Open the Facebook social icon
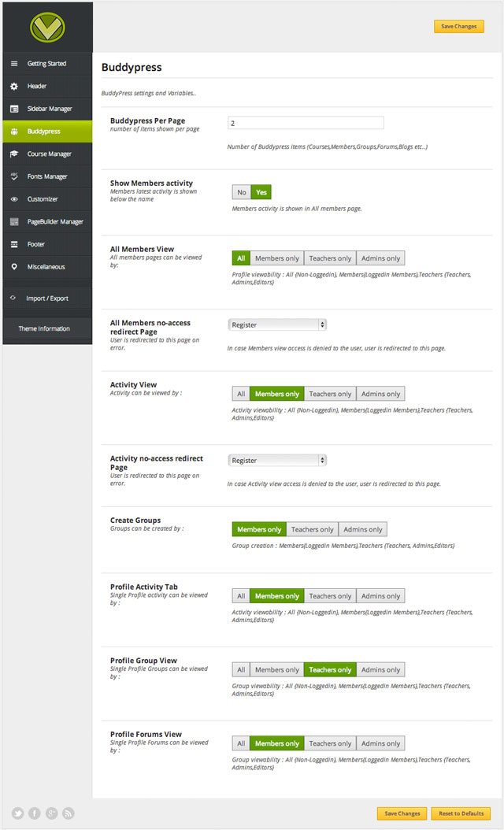The width and height of the screenshot is (504, 830). (x=35, y=813)
